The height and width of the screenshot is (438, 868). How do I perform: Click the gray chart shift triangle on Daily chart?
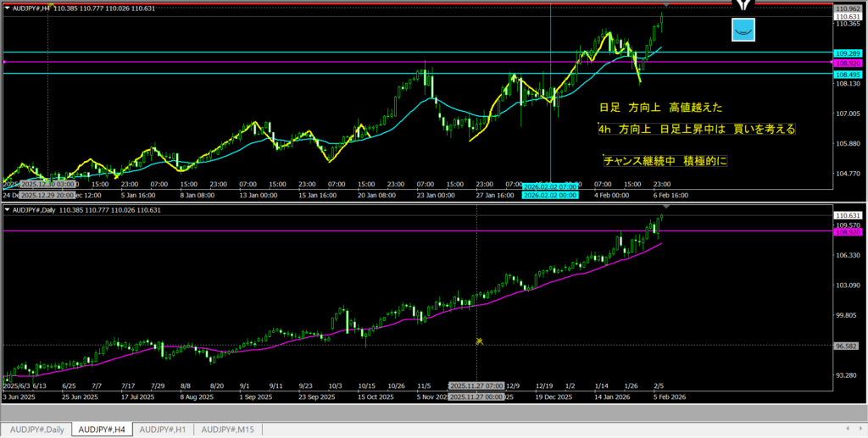pyautogui.click(x=665, y=207)
